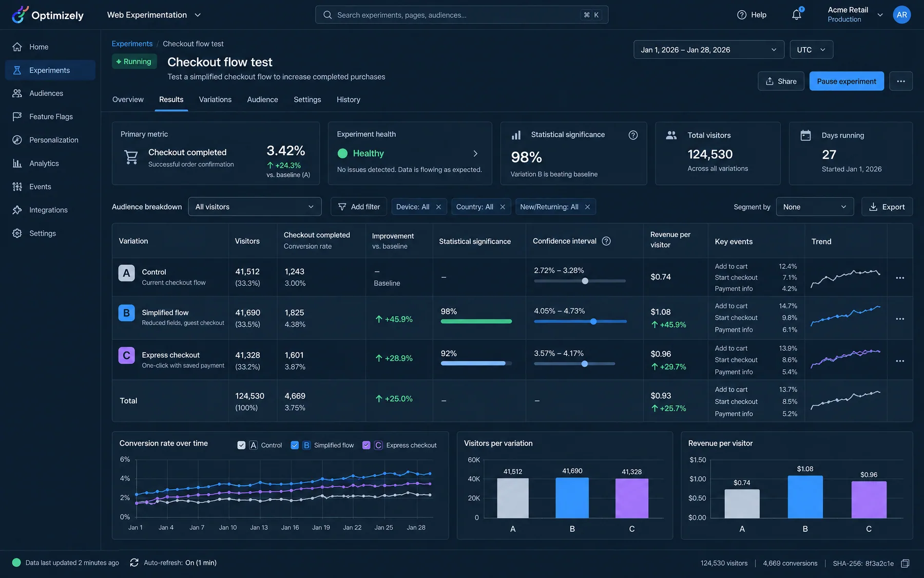Expand the Web Experimentation product switcher
This screenshot has width=924, height=578.
pyautogui.click(x=154, y=15)
